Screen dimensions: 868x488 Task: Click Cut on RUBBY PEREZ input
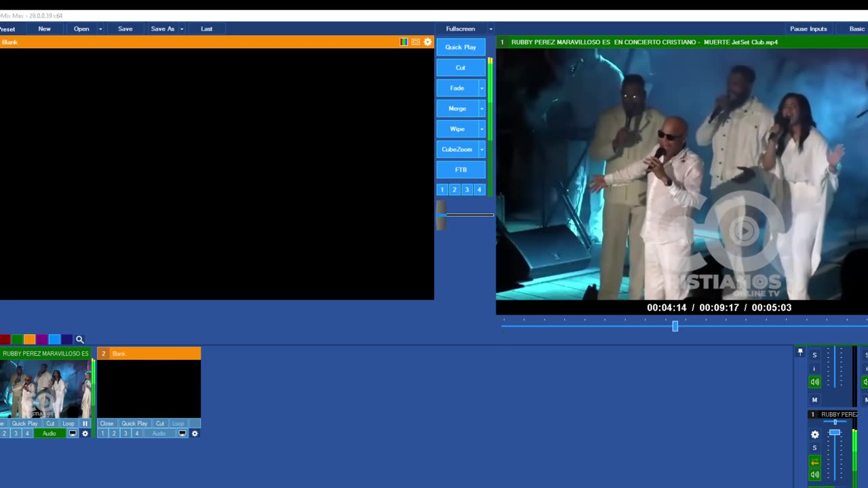(x=50, y=424)
